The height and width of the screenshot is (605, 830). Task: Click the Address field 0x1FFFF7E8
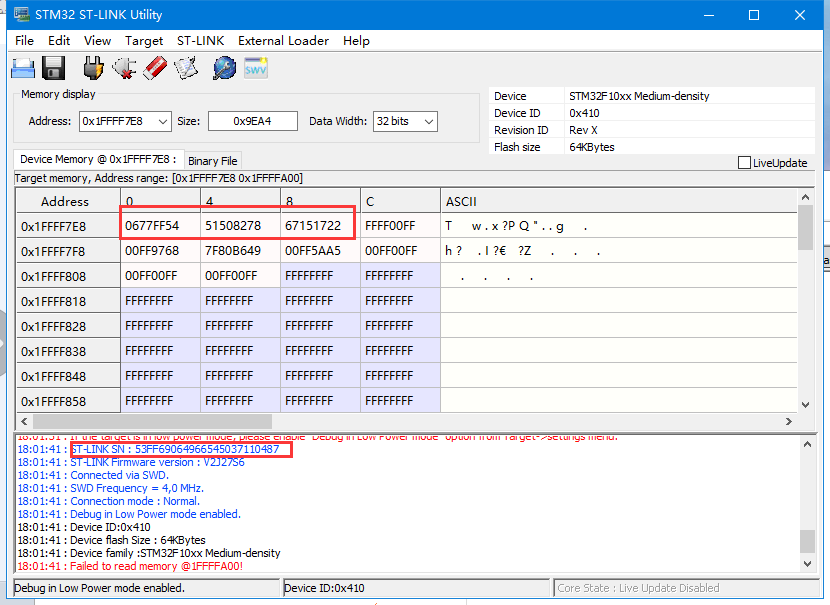click(x=118, y=121)
